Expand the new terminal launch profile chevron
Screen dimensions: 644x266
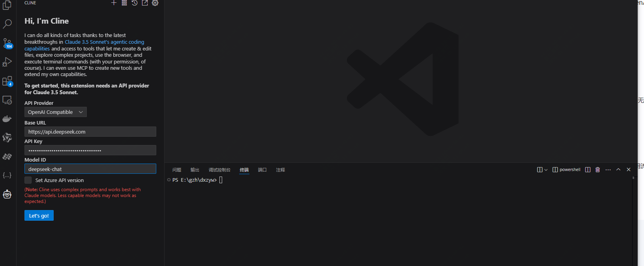(x=546, y=170)
